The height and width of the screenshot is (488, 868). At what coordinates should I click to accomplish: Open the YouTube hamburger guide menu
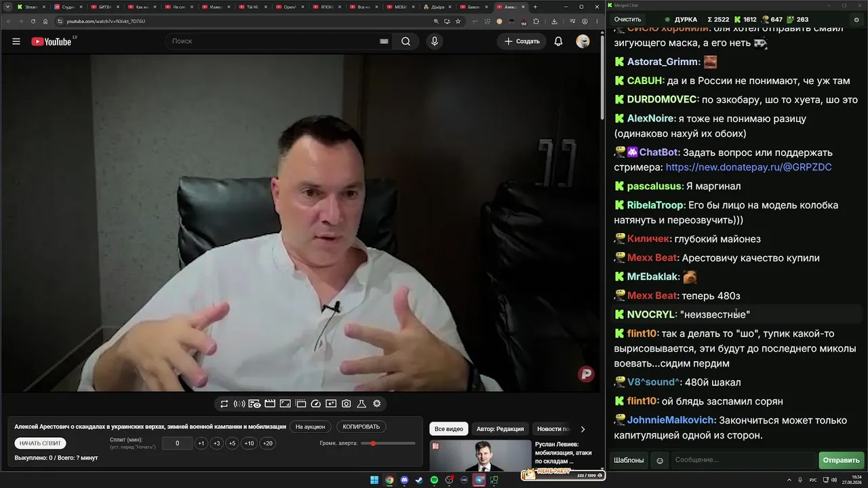pos(16,41)
